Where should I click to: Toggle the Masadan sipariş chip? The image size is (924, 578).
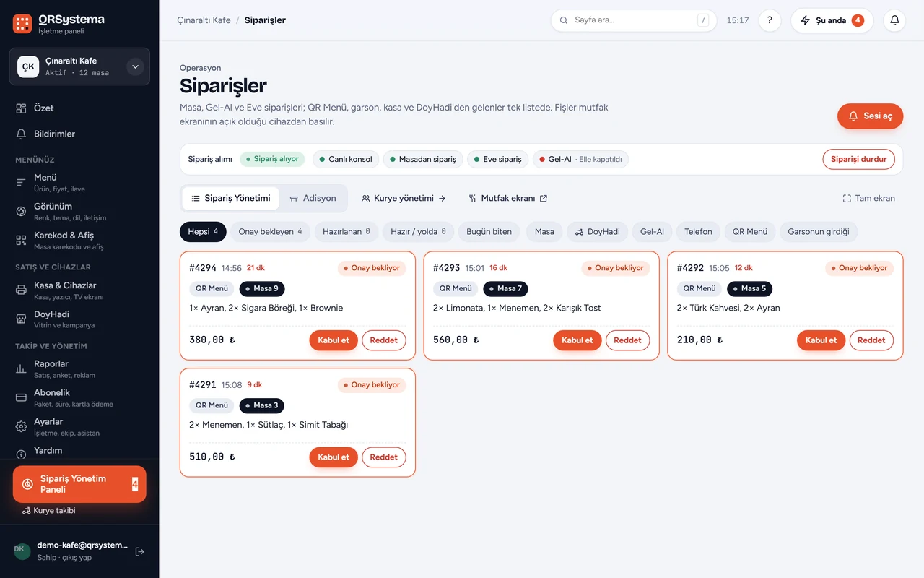pyautogui.click(x=424, y=159)
